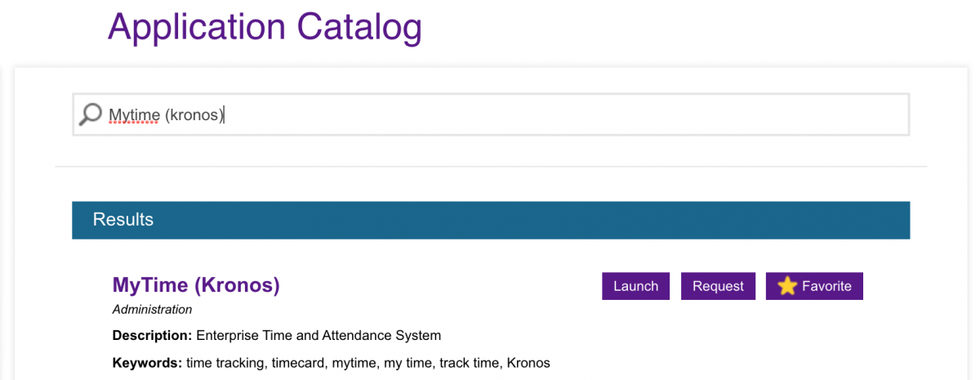Click the blue Results header bar

pyautogui.click(x=491, y=220)
